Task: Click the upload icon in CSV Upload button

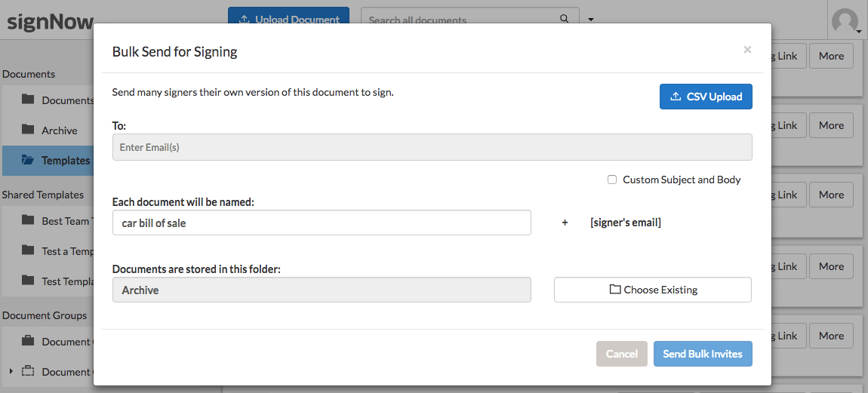Action: (x=676, y=97)
